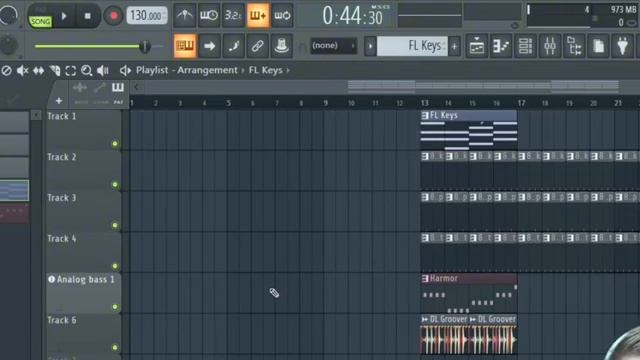Viewport: 640px width, 360px height.
Task: Open the FL Keys breadcrumb menu
Action: (x=266, y=70)
